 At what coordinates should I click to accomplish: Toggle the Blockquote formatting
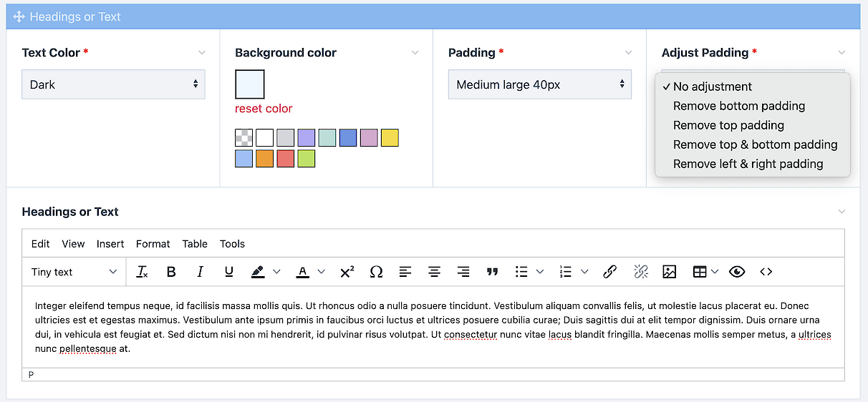point(492,272)
